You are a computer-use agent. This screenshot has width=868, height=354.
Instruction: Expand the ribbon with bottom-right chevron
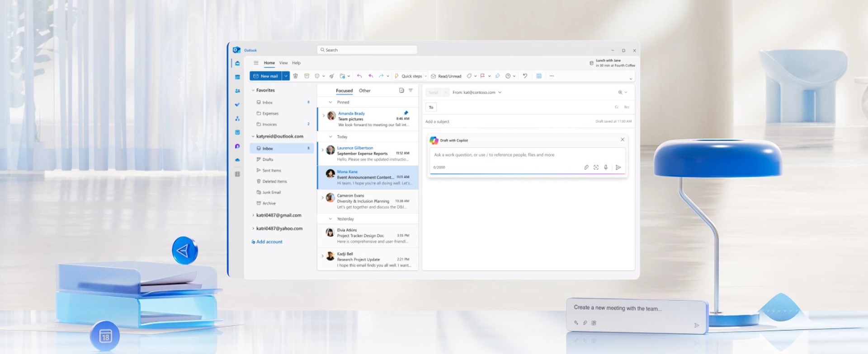coord(631,79)
